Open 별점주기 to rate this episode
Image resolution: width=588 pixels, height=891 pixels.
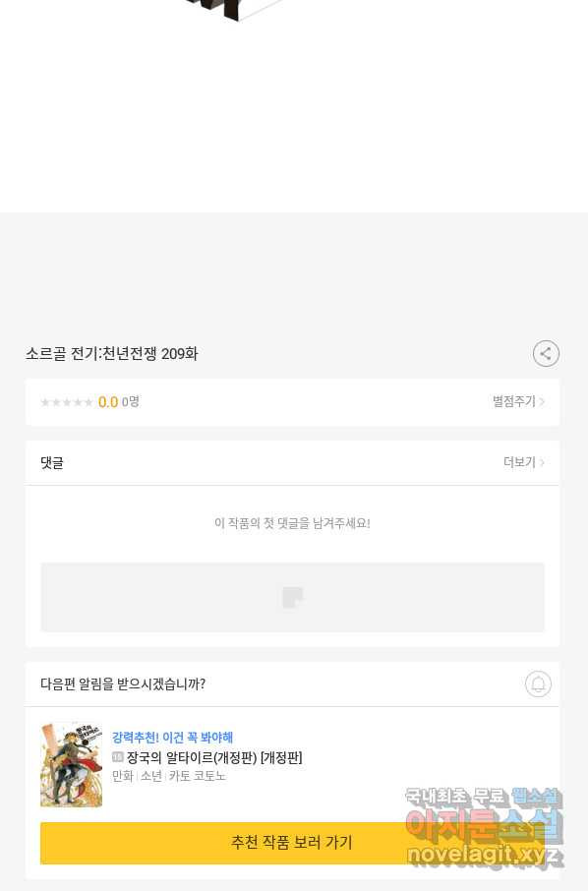[x=519, y=402]
